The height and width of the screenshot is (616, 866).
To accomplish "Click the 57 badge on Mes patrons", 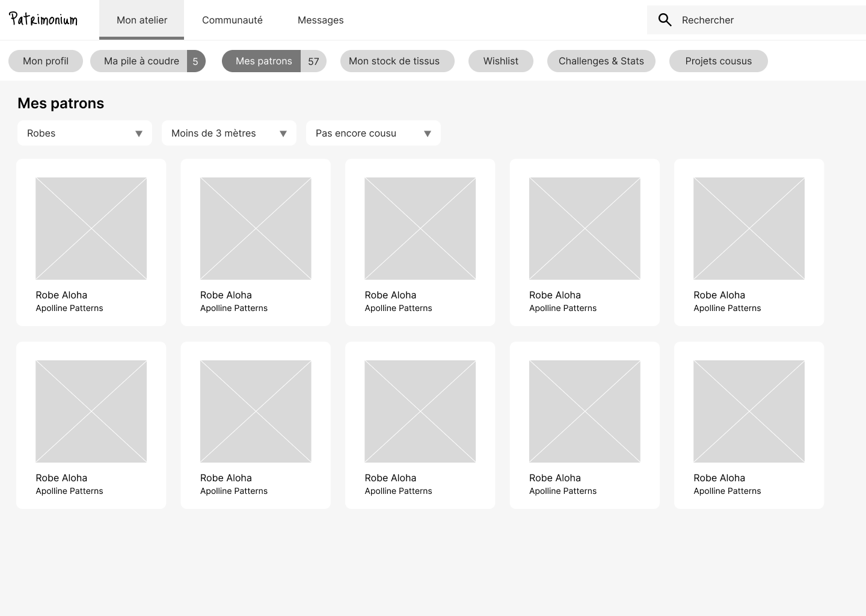I will [313, 61].
